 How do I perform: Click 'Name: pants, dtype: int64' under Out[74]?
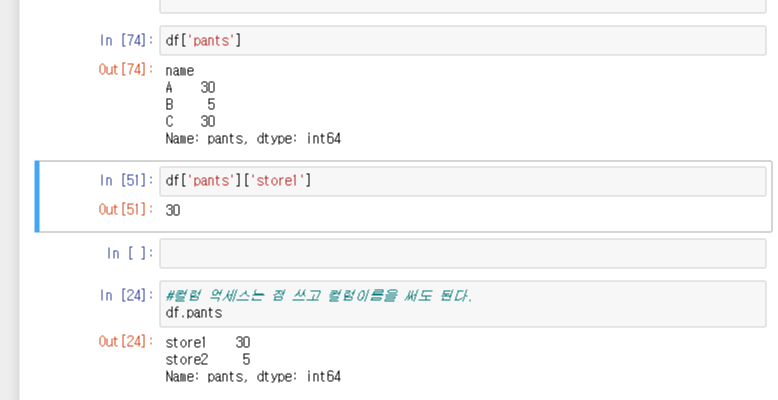click(253, 138)
